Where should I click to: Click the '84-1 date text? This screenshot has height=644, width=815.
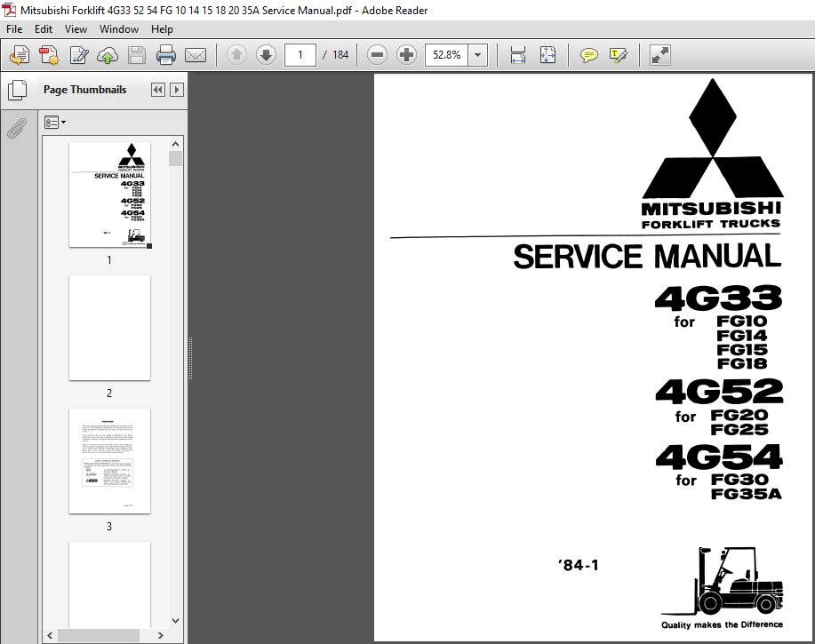tap(579, 565)
